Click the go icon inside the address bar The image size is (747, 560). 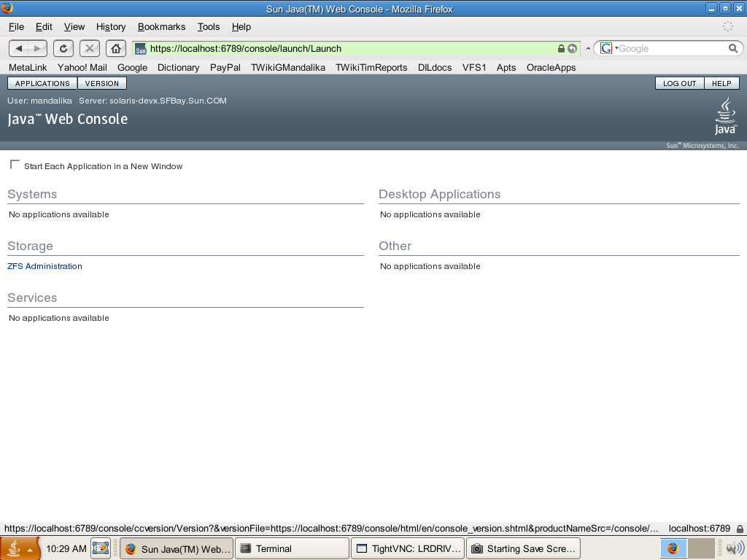pos(572,49)
